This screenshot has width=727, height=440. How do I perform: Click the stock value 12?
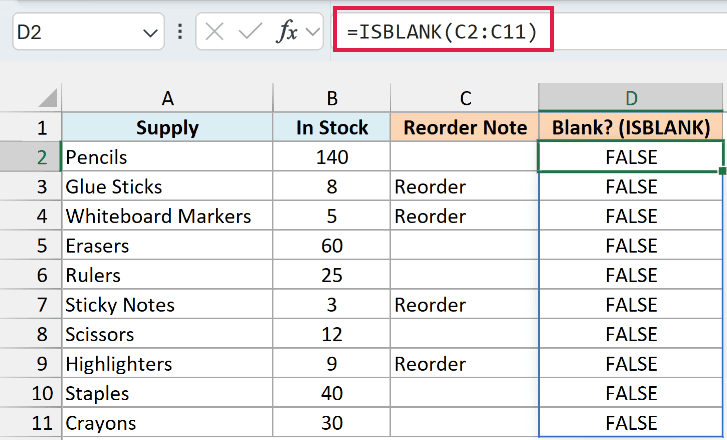click(x=332, y=334)
